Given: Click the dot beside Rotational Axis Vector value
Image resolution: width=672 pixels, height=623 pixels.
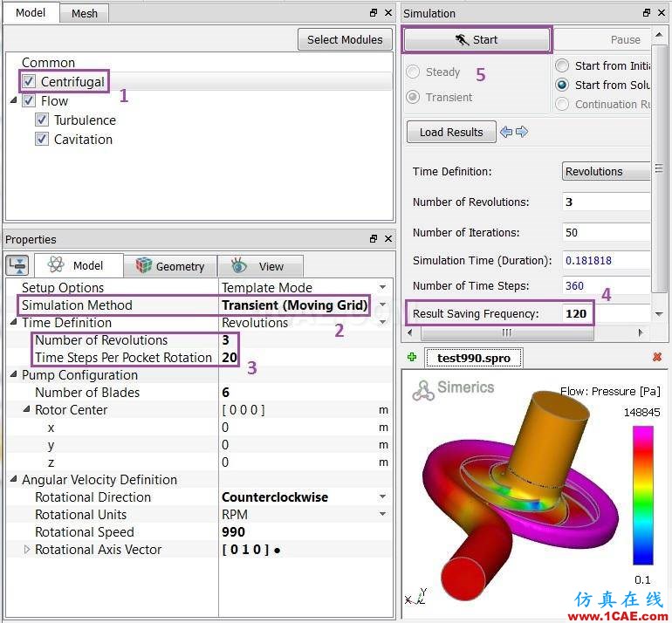Looking at the screenshot, I should (278, 551).
